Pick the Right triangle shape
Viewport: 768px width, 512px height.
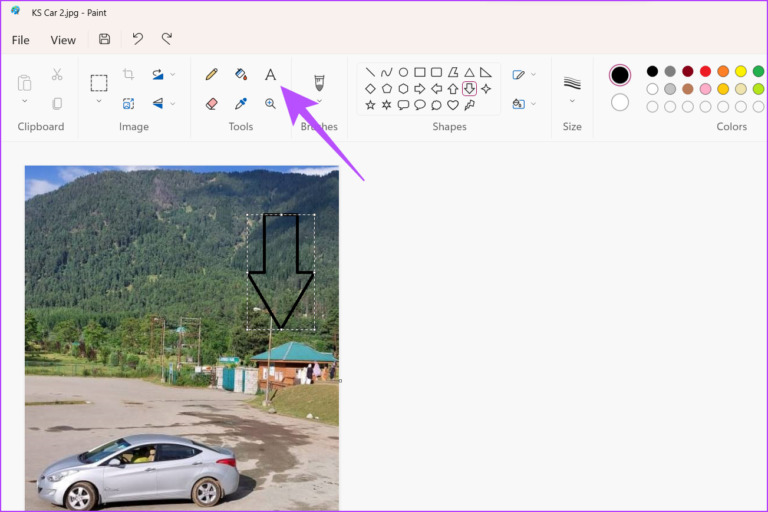pyautogui.click(x=486, y=73)
